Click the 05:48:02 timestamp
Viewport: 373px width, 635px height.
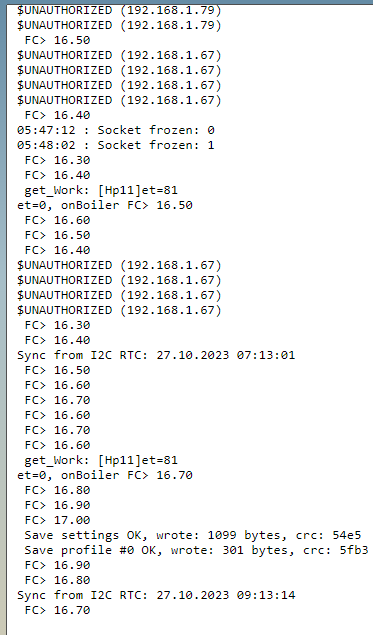(x=46, y=145)
